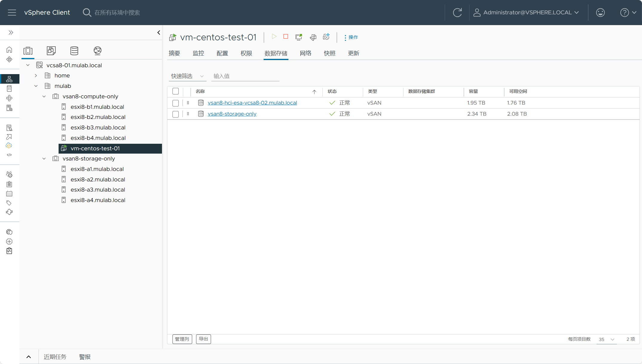This screenshot has width=642, height=364.
Task: Switch to the 权限 tab
Action: coord(246,53)
